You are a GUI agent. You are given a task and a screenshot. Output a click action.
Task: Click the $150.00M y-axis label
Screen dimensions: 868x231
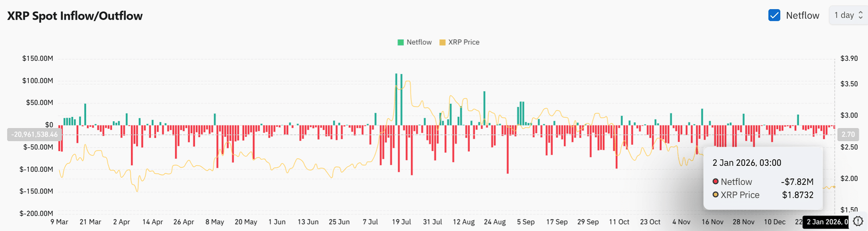point(37,58)
